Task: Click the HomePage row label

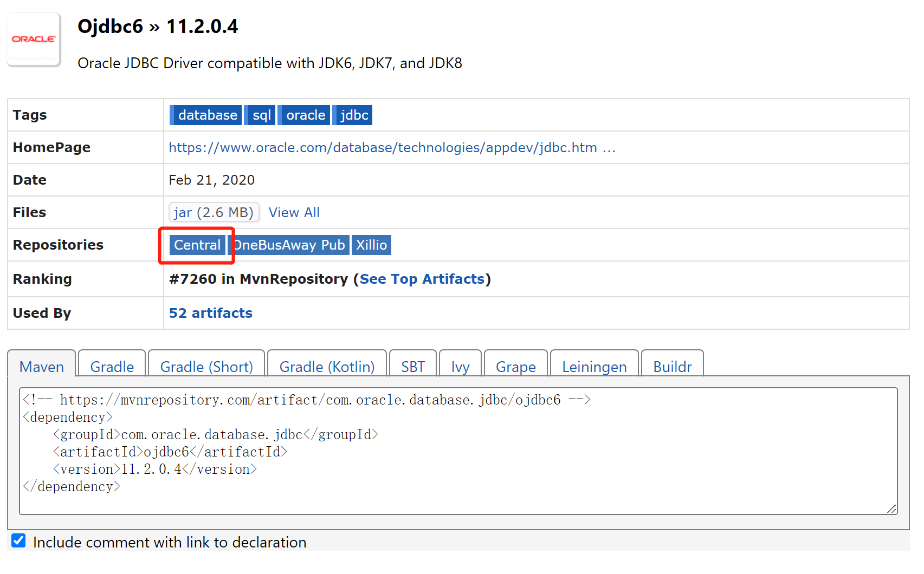Action: coord(51,147)
